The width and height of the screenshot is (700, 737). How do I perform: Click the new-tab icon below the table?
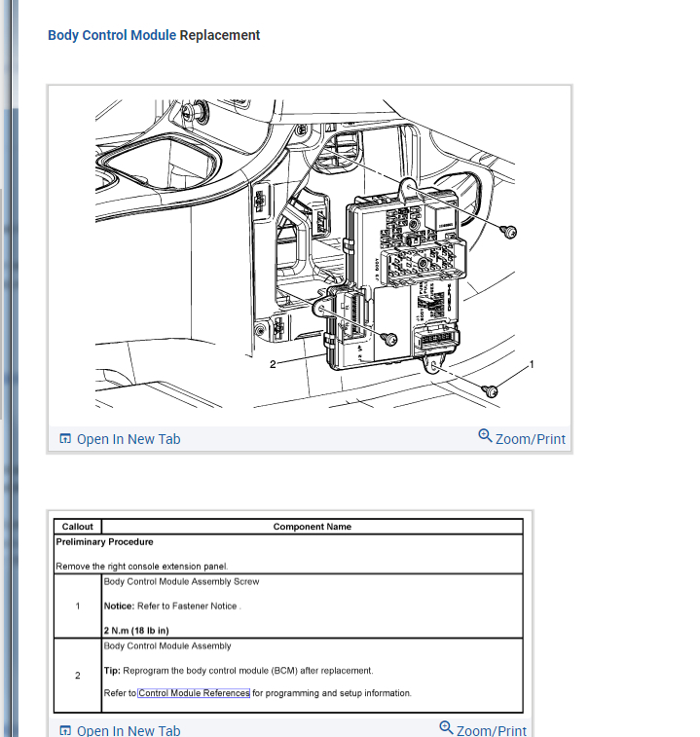pyautogui.click(x=65, y=730)
